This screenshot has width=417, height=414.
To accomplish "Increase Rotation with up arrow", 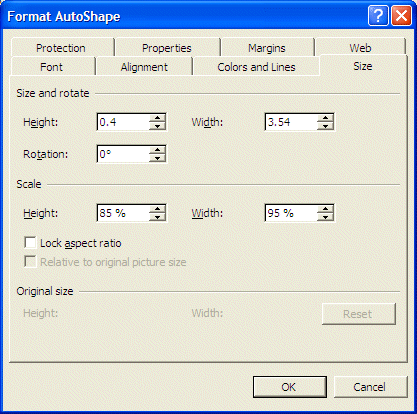I will pos(157,150).
